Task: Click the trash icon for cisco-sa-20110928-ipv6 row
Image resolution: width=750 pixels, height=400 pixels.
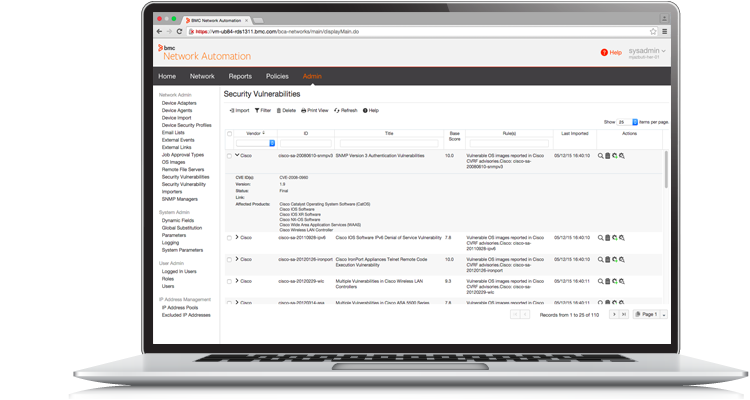Action: click(x=608, y=238)
